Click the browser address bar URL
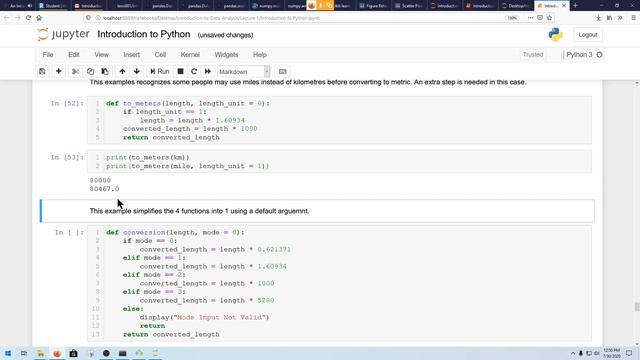This screenshot has width=640, height=360. (211, 18)
